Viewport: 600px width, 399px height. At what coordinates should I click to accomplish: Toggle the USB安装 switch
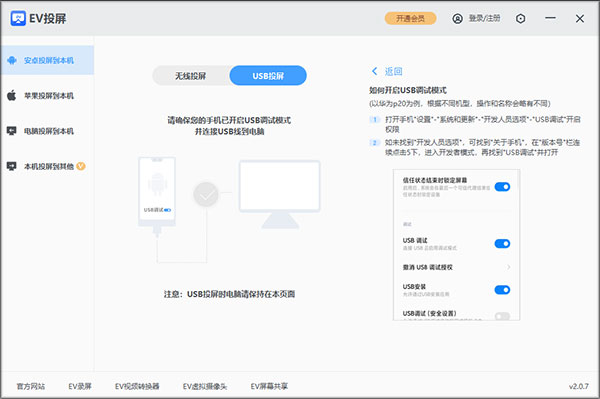pos(502,290)
